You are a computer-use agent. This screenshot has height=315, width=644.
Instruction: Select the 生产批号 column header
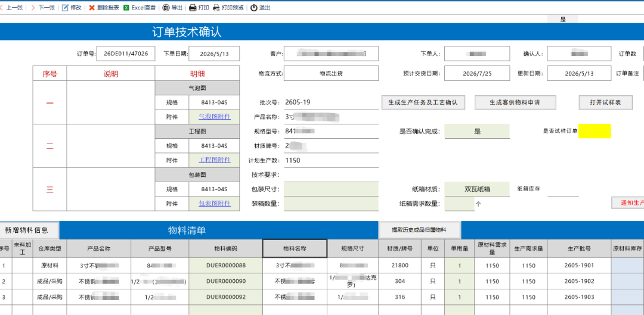pos(579,248)
